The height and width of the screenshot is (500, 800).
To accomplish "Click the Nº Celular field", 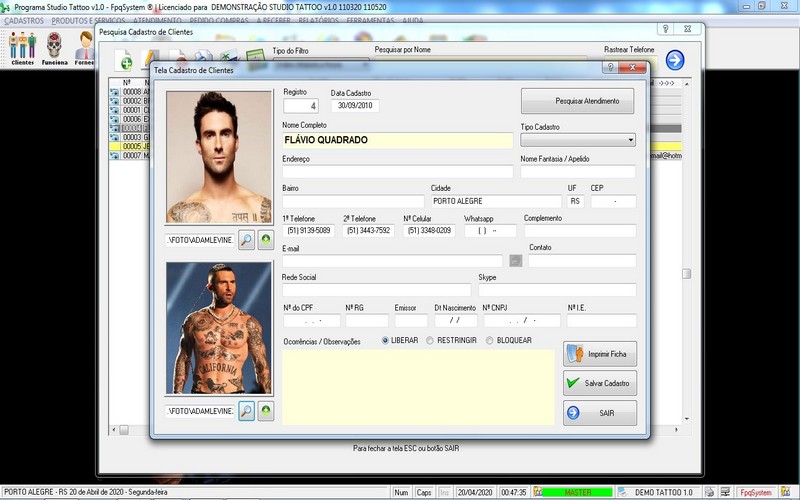I will (x=429, y=231).
